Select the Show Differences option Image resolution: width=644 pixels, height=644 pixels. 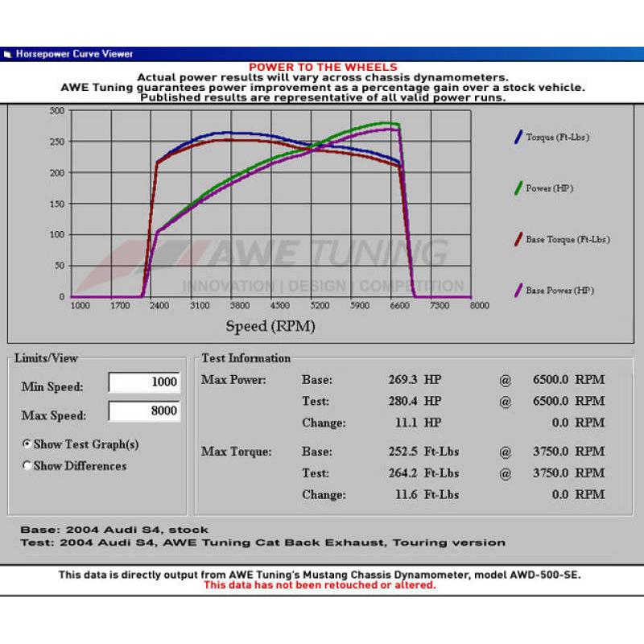click(x=26, y=466)
